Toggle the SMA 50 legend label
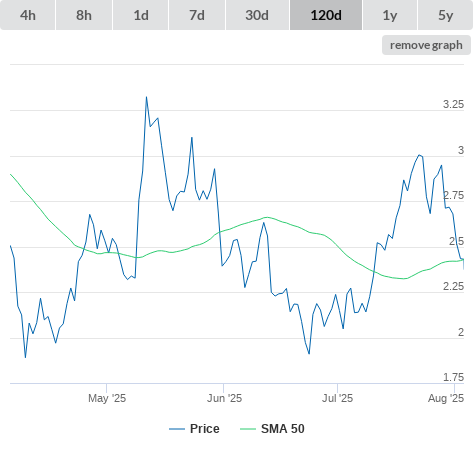This screenshot has height=455, width=474. tap(283, 429)
